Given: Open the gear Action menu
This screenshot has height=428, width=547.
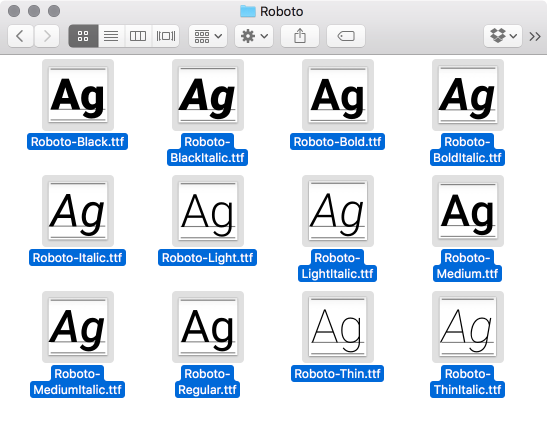Looking at the screenshot, I should point(254,36).
